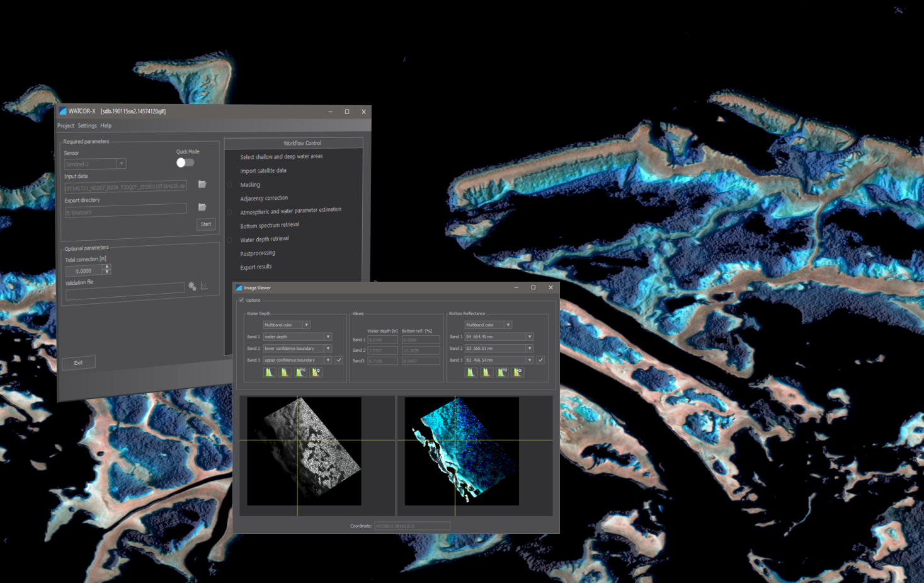This screenshot has width=924, height=583.
Task: Click the Input data path field
Action: 126,187
